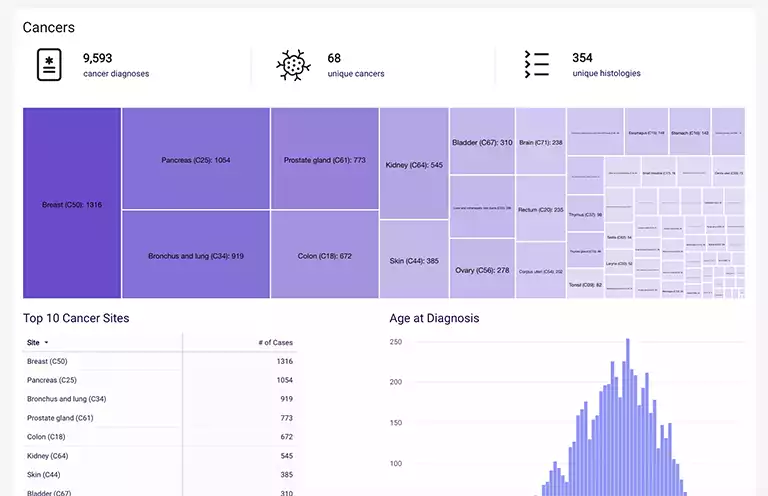
Task: Click the cancer diagnoses document icon
Action: tap(49, 65)
